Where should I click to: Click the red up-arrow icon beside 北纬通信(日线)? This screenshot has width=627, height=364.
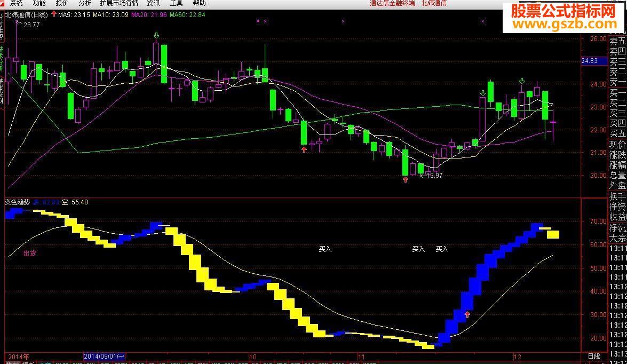(x=54, y=14)
